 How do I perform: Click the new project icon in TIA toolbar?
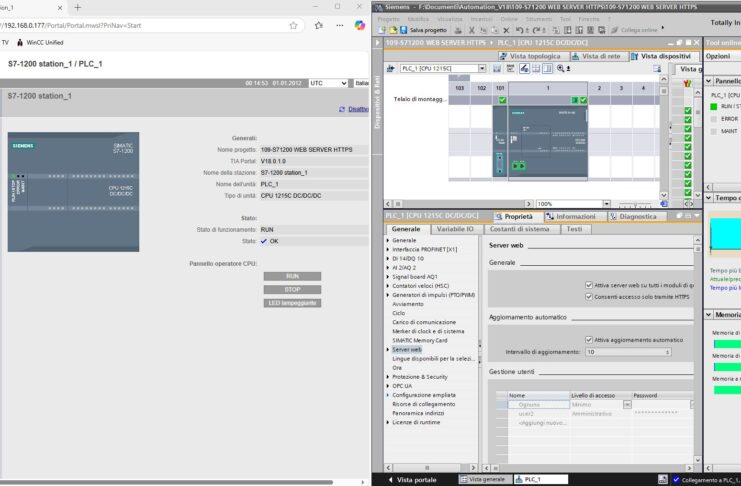382,30
